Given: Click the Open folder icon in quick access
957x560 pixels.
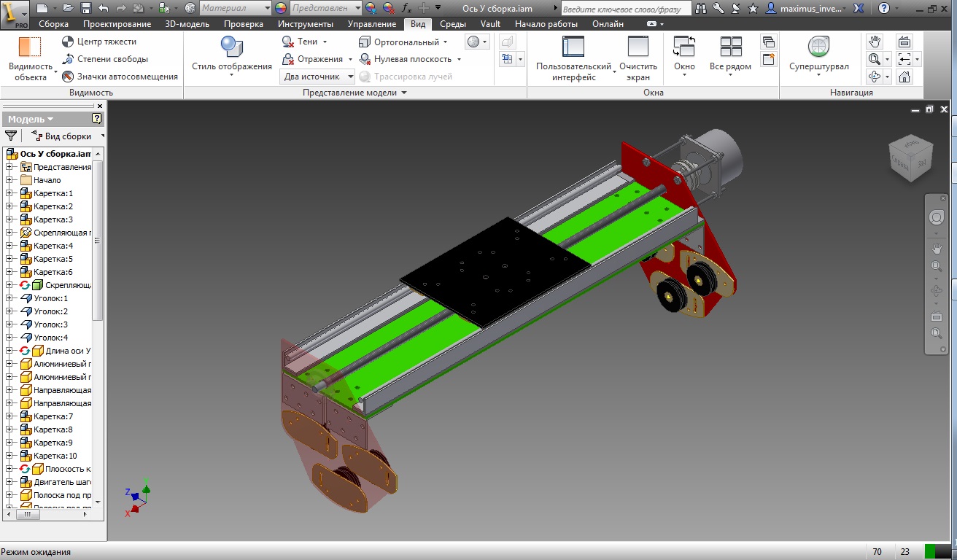Looking at the screenshot, I should [69, 8].
